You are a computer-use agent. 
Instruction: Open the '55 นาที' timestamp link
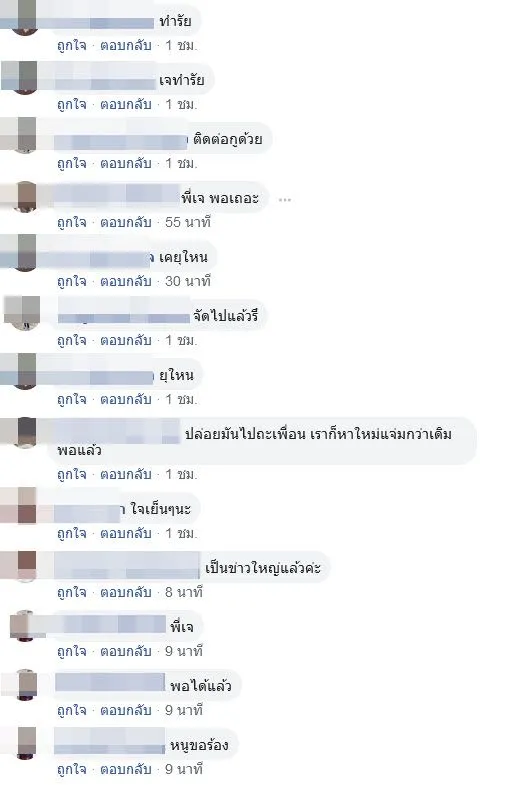188,222
